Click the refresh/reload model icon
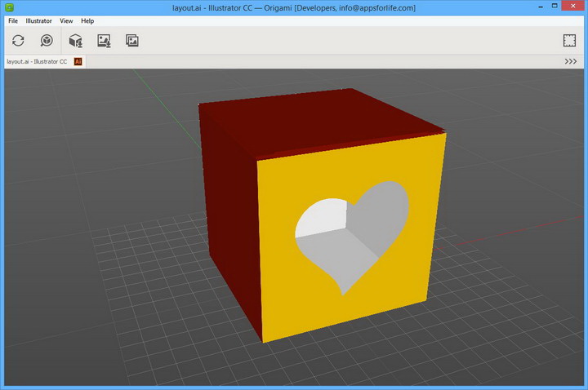The width and height of the screenshot is (588, 390). pos(18,40)
